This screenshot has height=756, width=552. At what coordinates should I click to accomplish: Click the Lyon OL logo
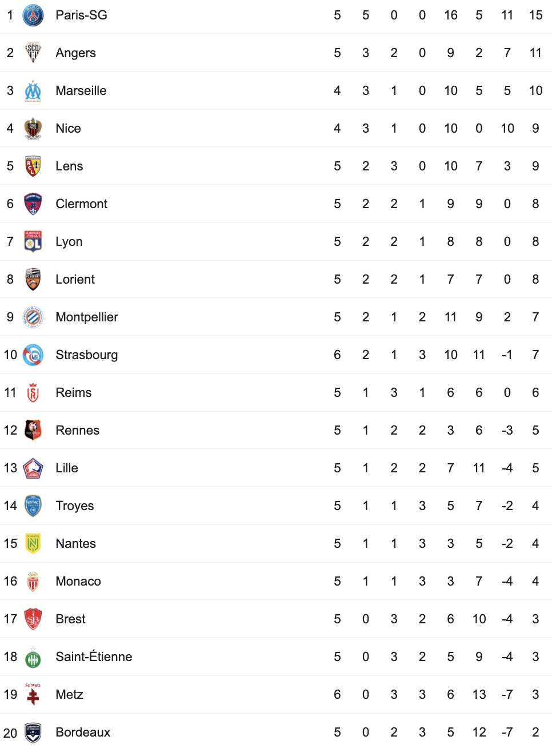(33, 241)
